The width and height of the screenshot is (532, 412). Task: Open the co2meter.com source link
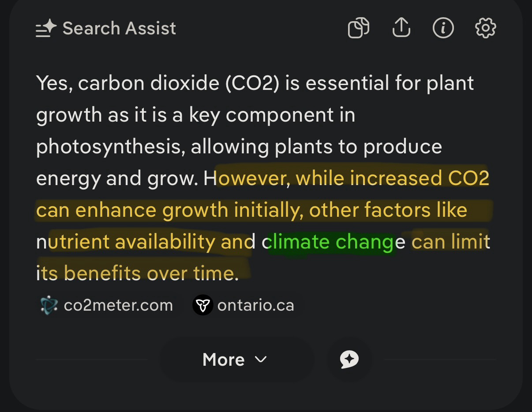pos(118,305)
